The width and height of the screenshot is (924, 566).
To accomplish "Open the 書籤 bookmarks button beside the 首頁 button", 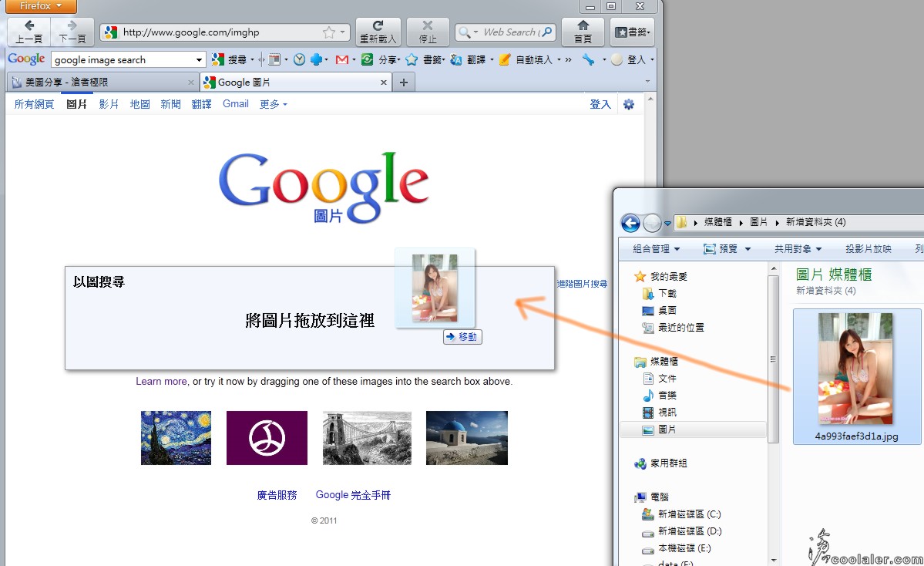I will click(632, 32).
